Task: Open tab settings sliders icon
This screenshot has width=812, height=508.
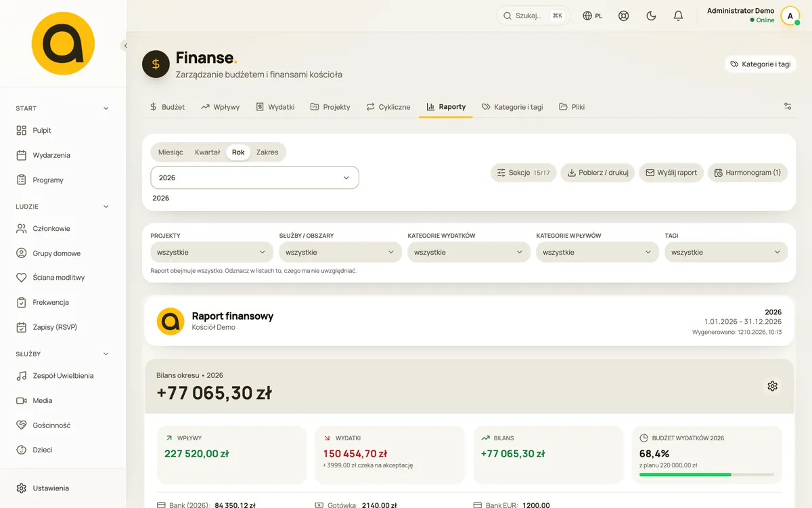Action: coord(788,106)
